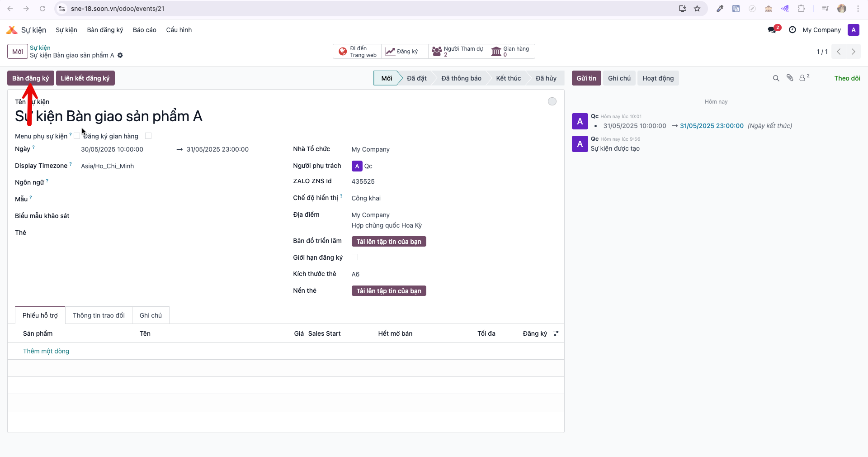The height and width of the screenshot is (457, 868).
Task: Show followers via the person icon
Action: click(804, 78)
